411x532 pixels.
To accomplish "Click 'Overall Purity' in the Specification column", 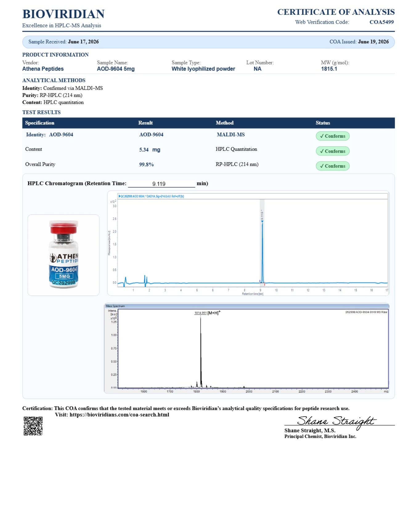I will pyautogui.click(x=40, y=164).
